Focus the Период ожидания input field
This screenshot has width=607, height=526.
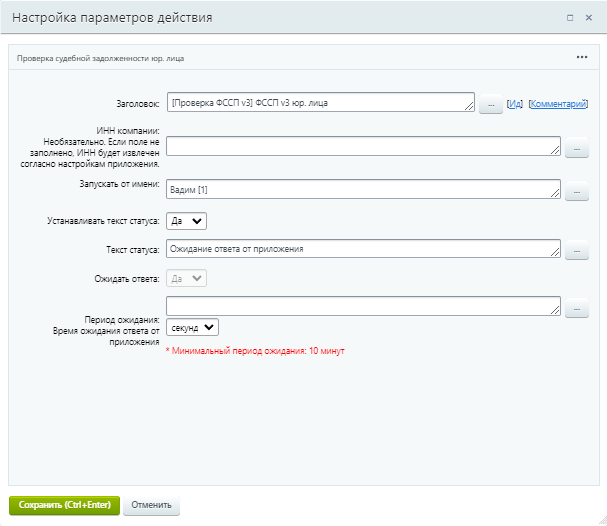click(363, 306)
